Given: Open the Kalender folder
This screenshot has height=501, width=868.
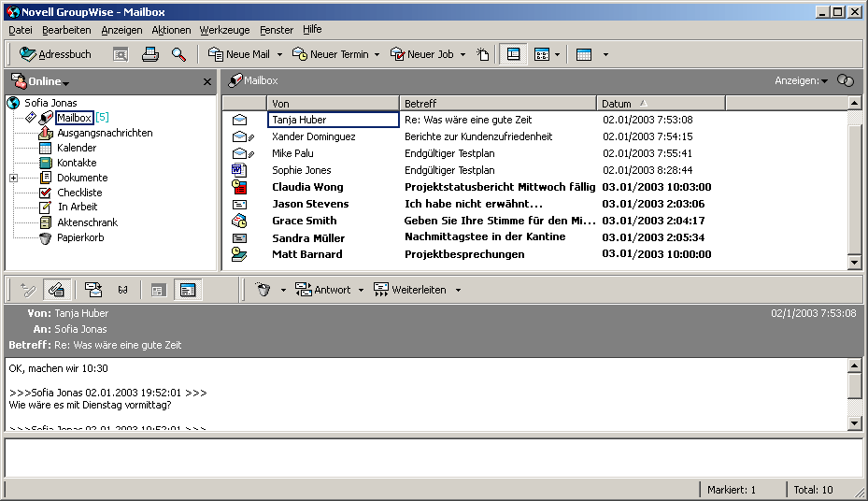Looking at the screenshot, I should tap(77, 148).
